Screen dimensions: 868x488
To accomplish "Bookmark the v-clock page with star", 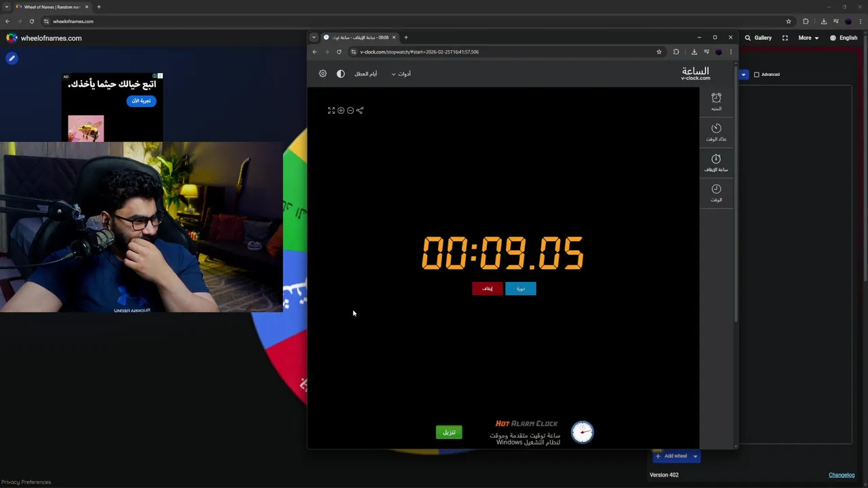I will coord(658,52).
